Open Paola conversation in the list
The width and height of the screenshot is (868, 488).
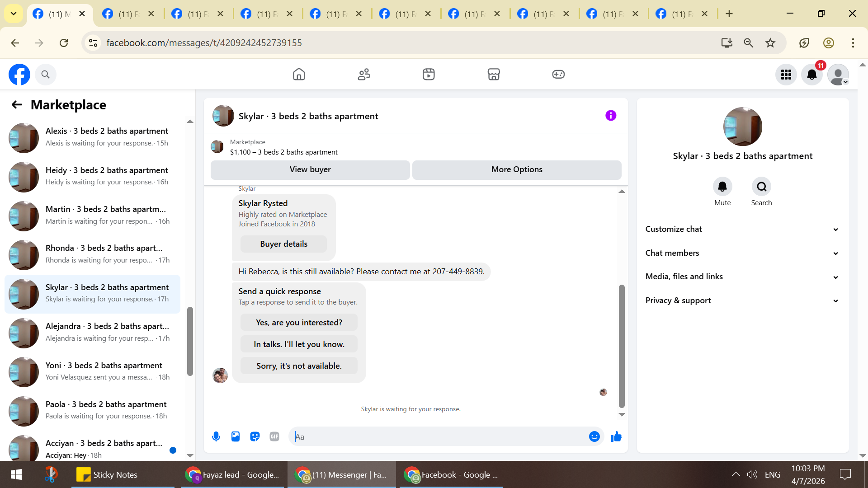[92, 411]
